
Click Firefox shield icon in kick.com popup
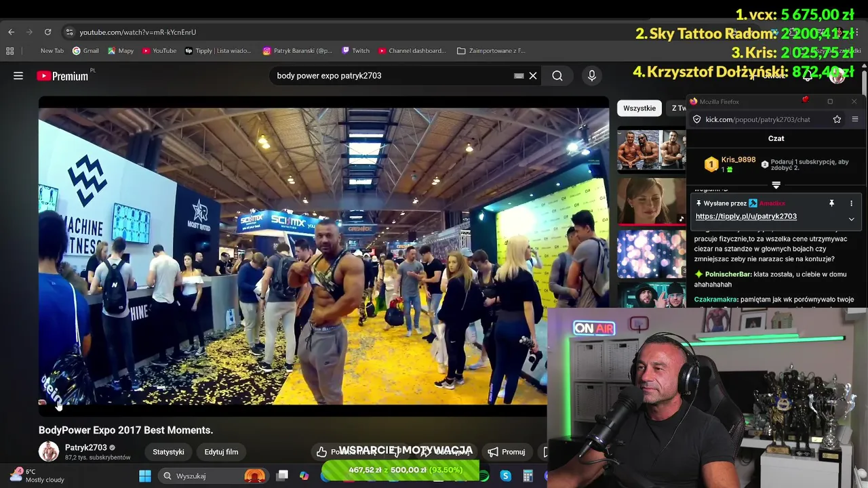point(696,119)
